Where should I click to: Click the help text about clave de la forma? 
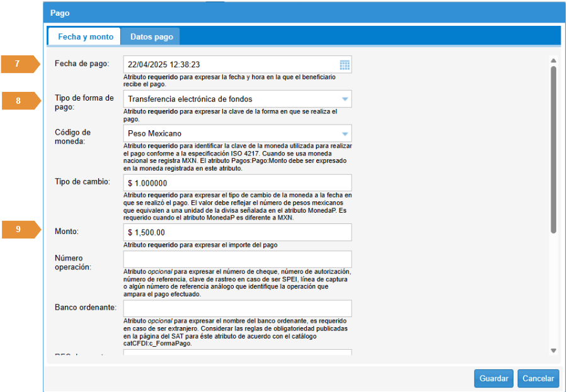[231, 115]
